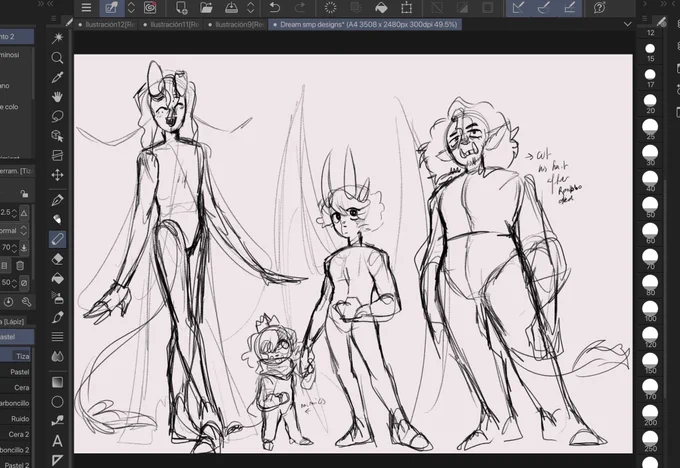This screenshot has width=680, height=468.
Task: Create a new canvas document
Action: [181, 7]
